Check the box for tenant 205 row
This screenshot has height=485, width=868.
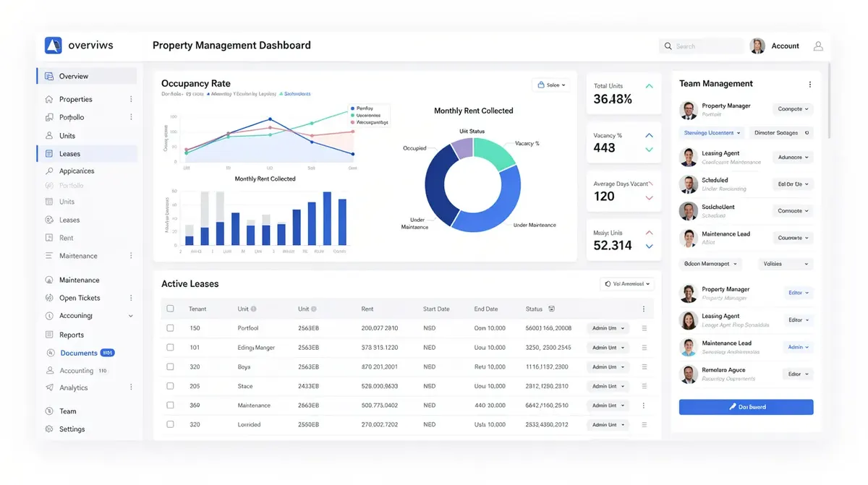coord(171,386)
